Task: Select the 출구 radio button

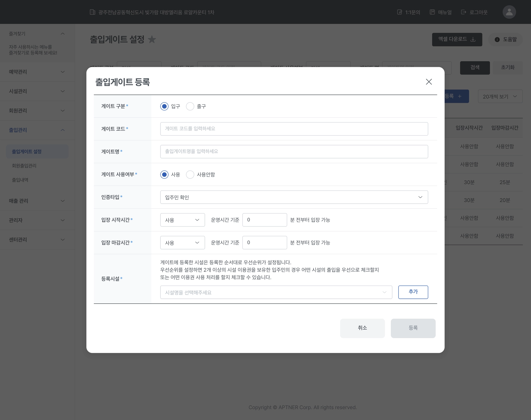Action: (x=190, y=106)
